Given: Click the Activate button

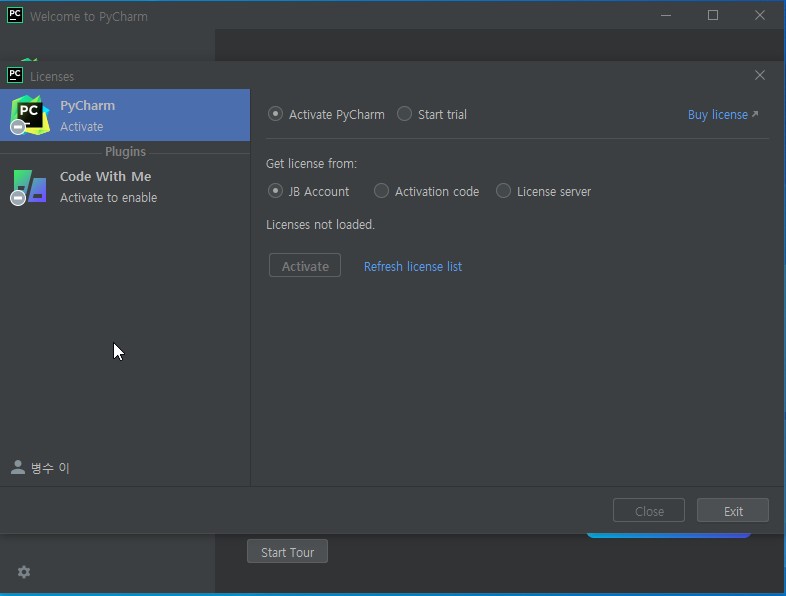Looking at the screenshot, I should point(305,265).
